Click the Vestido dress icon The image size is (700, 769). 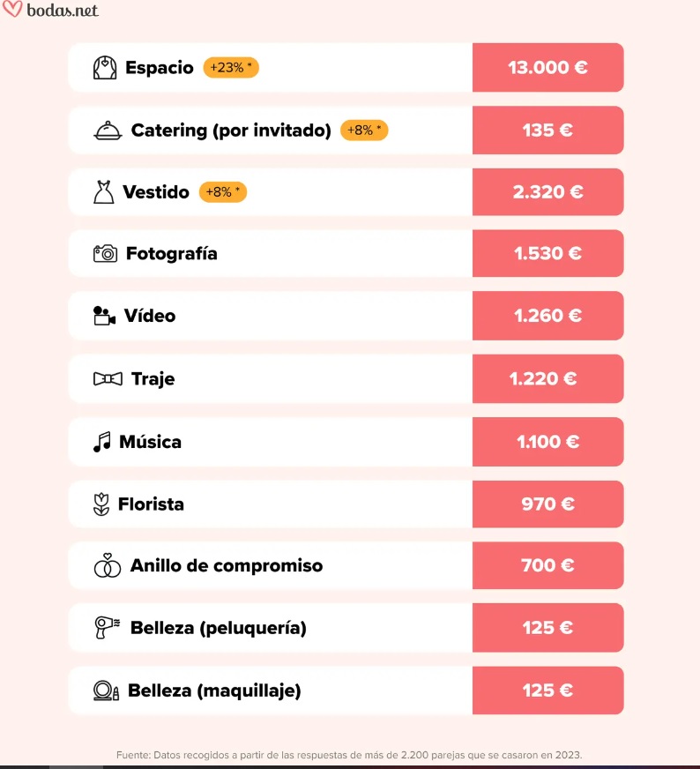click(x=103, y=192)
